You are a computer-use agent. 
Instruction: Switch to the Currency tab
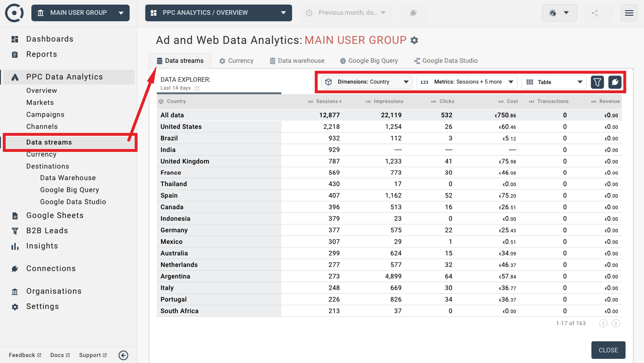tap(236, 61)
